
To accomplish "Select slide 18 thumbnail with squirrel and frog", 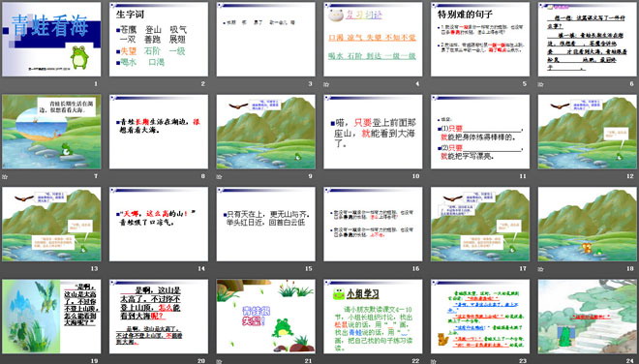I will (588, 225).
